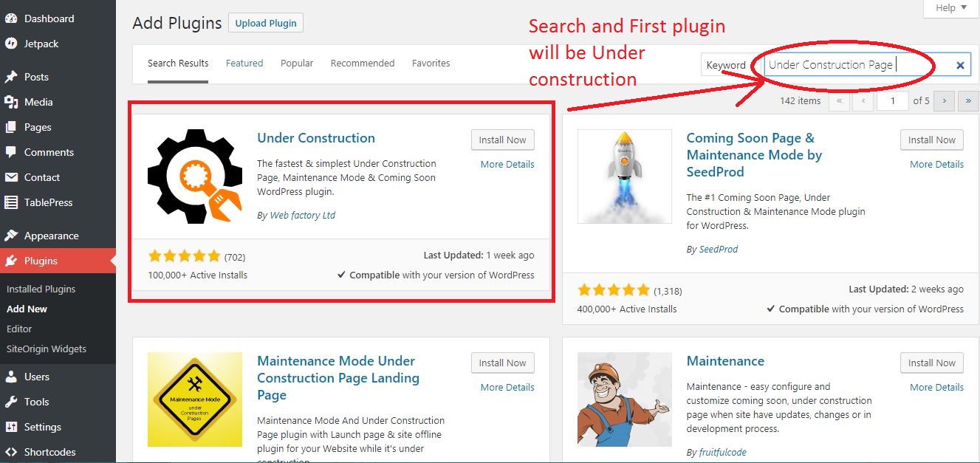The height and width of the screenshot is (463, 980).
Task: Open the Dashboard icon in sidebar
Action: click(11, 18)
